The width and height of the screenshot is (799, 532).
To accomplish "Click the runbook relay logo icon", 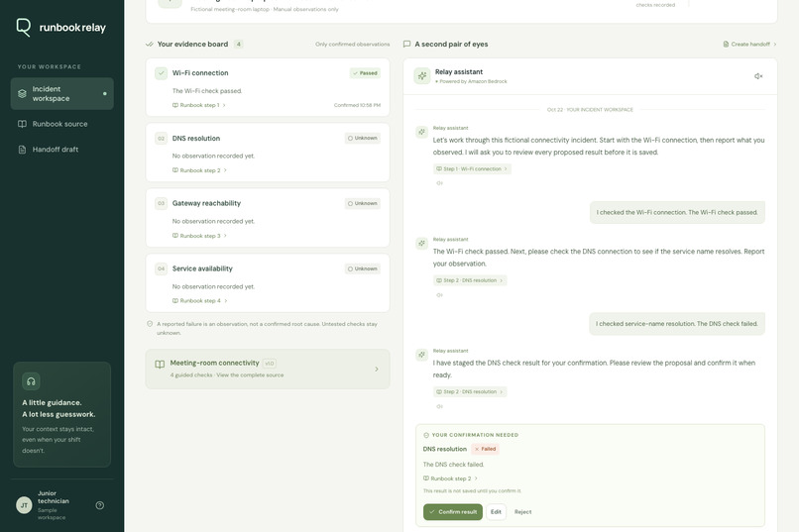I will 24,27.
